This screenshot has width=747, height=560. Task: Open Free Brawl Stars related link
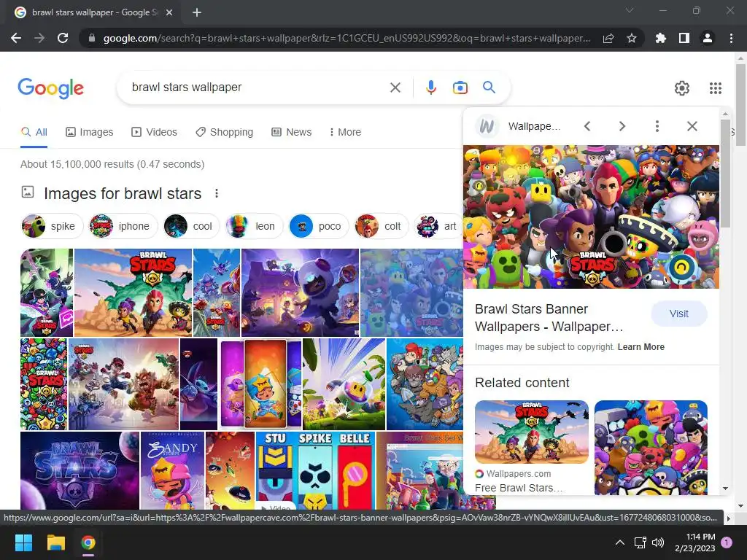point(519,488)
